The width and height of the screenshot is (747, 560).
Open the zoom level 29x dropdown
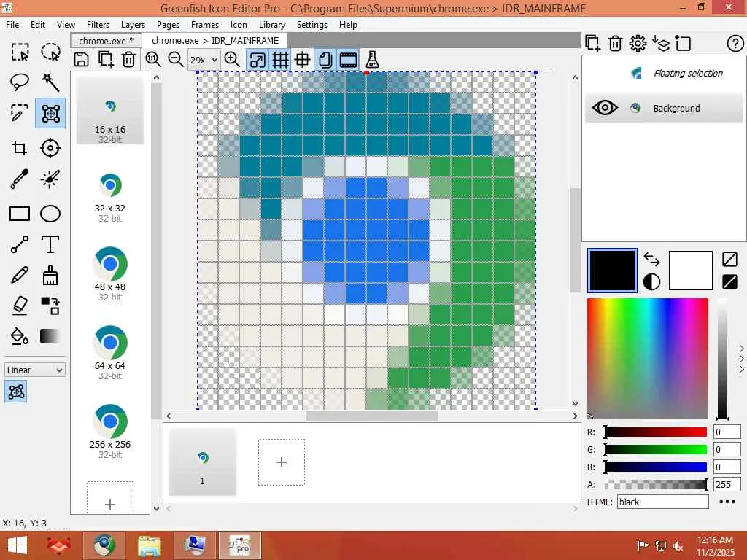204,60
